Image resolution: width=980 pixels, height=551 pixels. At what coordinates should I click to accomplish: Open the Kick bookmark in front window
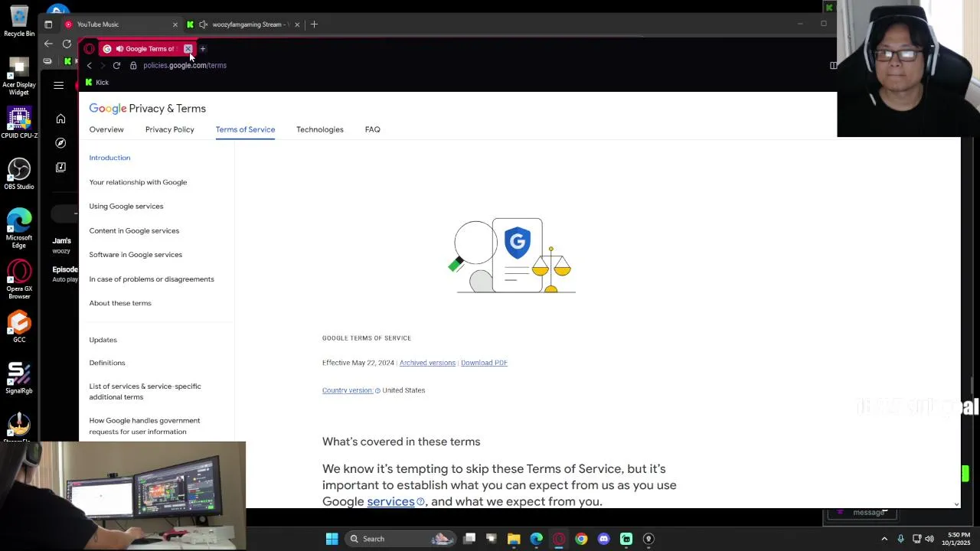tap(96, 83)
